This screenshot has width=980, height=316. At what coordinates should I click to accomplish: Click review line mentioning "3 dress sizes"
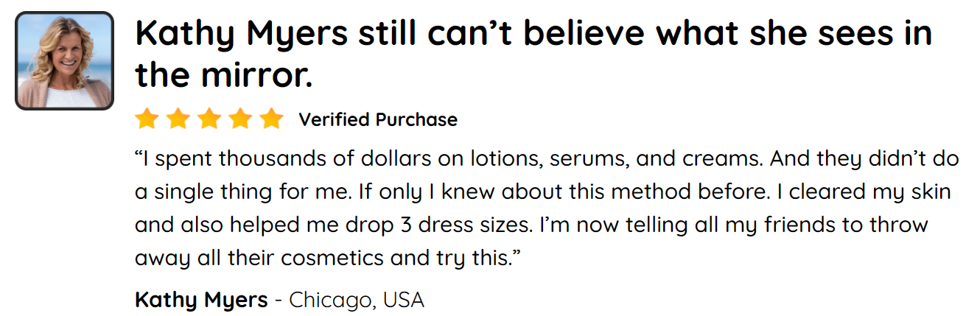[531, 224]
